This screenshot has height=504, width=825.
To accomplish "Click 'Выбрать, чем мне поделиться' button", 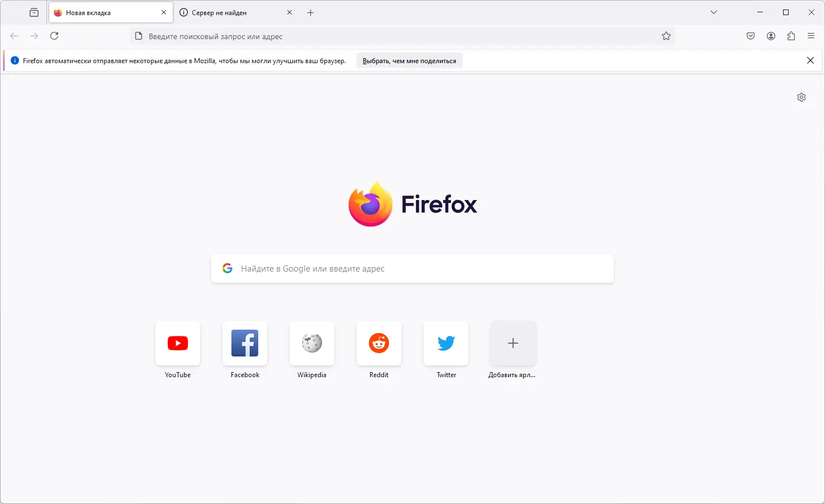I will pyautogui.click(x=409, y=60).
